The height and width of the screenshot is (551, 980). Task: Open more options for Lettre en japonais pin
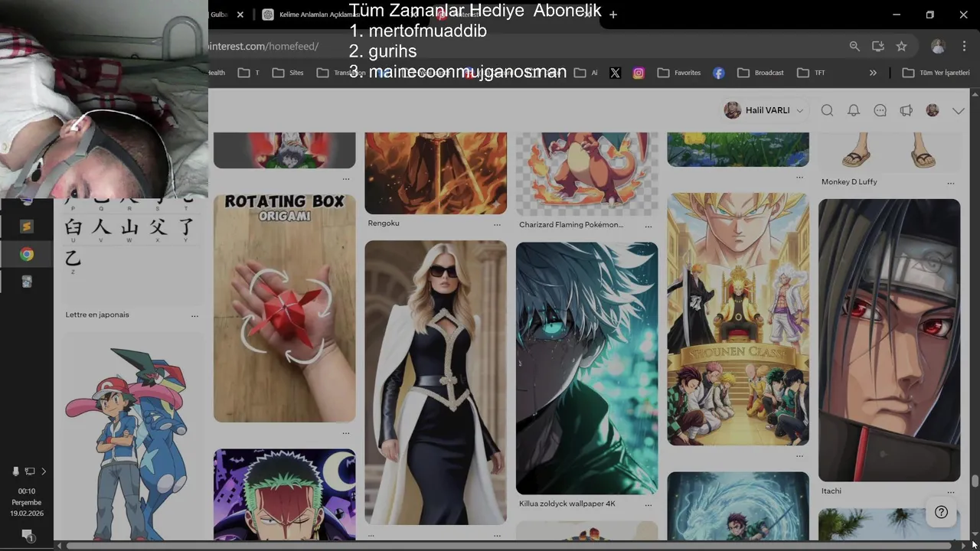point(194,316)
